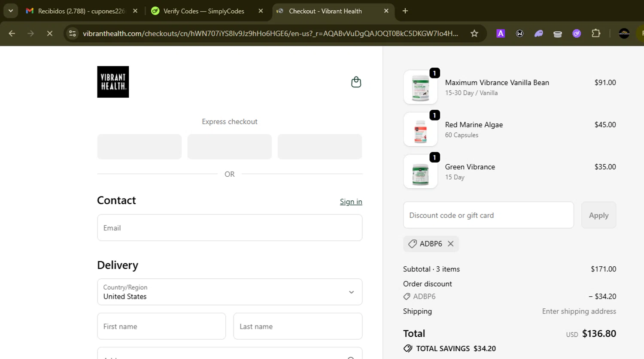Open the Extensions puzzle menu
The height and width of the screenshot is (359, 644).
point(596,33)
